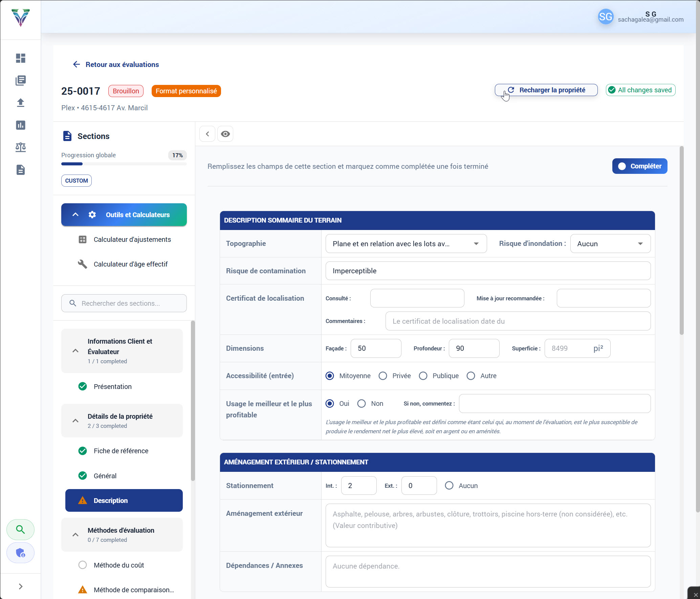Screen dimensions: 700x599
Task: Open the shield admin icon button
Action: click(20, 553)
